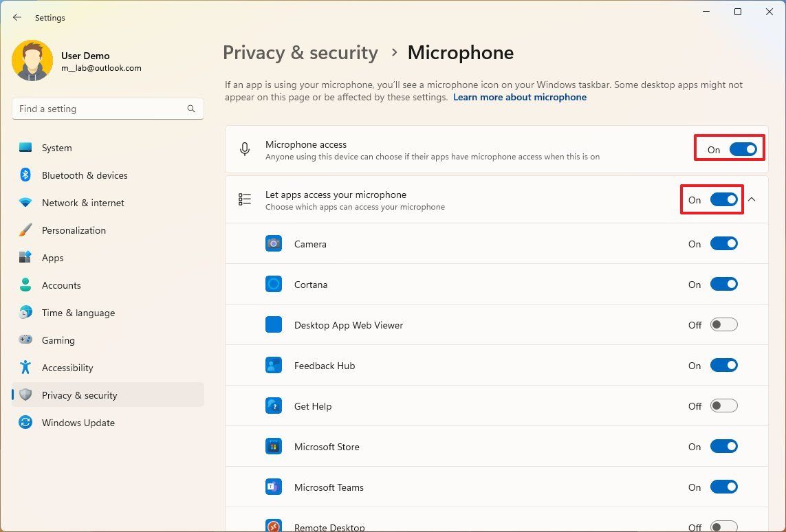Screen dimensions: 786x532
Task: Select the Get Help app icon
Action: 274,406
